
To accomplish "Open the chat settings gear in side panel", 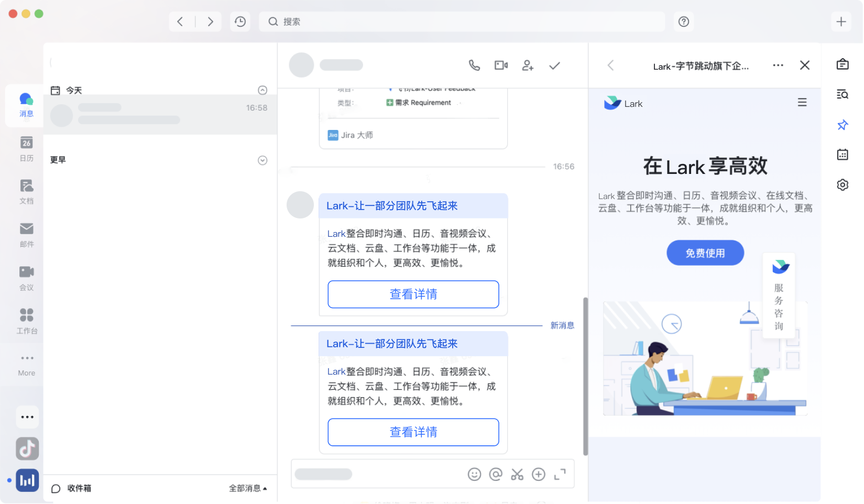I will pos(842,184).
